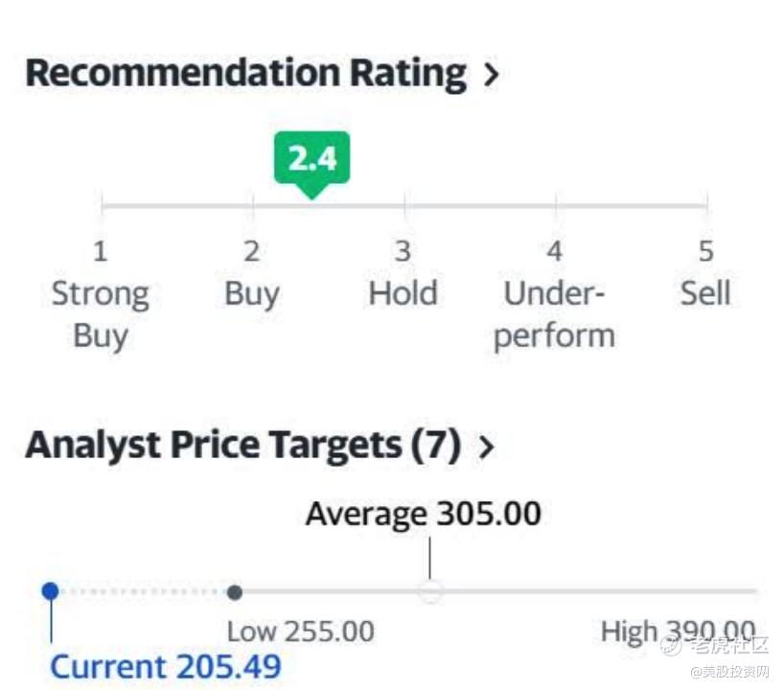784x690 pixels.
Task: Click the Low 255.00 label
Action: [x=300, y=632]
